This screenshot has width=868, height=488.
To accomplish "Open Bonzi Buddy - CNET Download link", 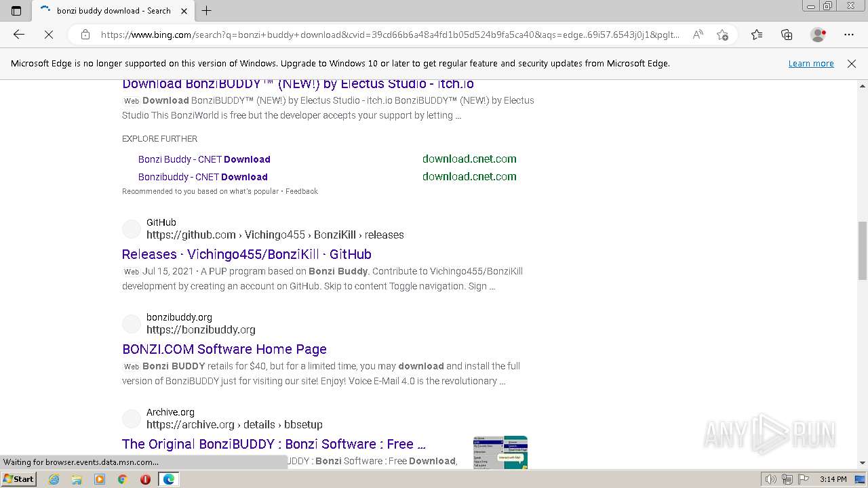I will [204, 159].
